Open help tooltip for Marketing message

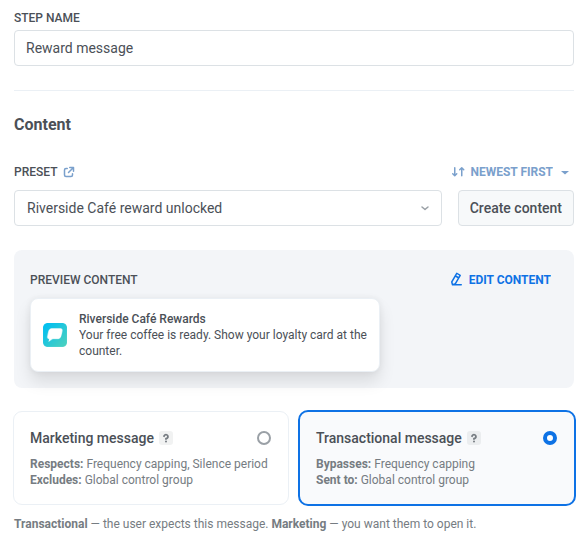click(166, 438)
